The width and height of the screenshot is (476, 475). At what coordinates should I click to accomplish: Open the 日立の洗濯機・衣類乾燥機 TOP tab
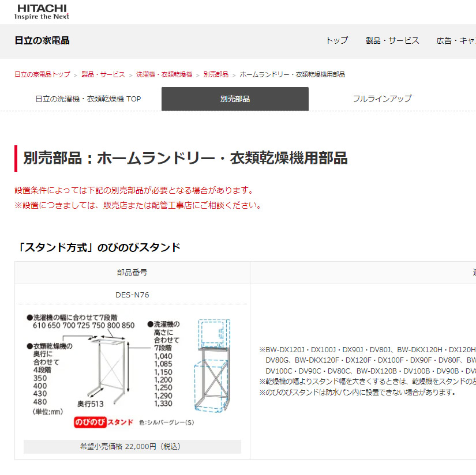pos(87,99)
